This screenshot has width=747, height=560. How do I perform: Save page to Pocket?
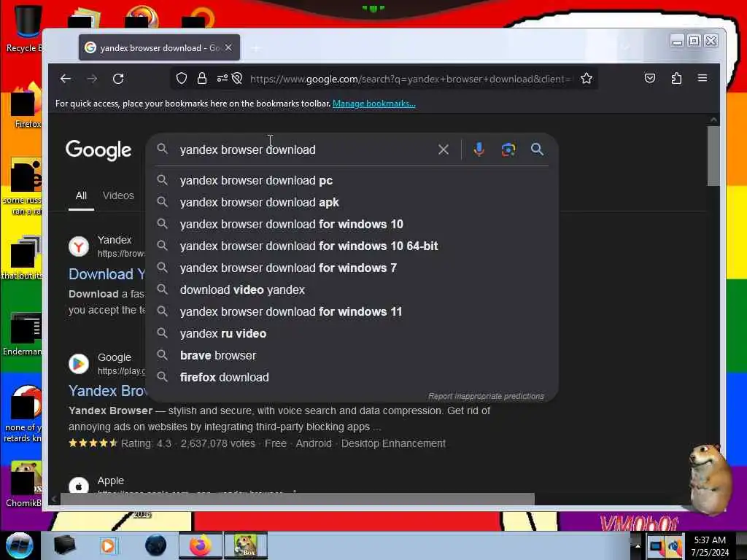[x=650, y=78]
